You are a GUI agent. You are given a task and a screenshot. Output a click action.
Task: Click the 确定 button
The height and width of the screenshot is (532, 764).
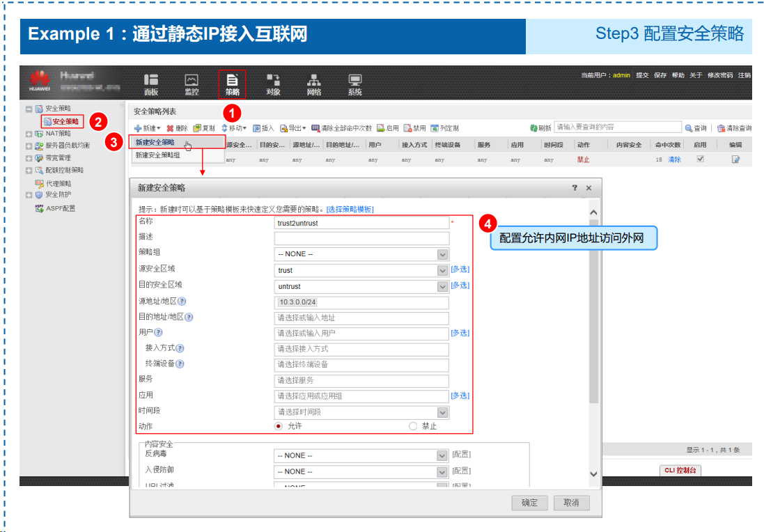coord(529,503)
